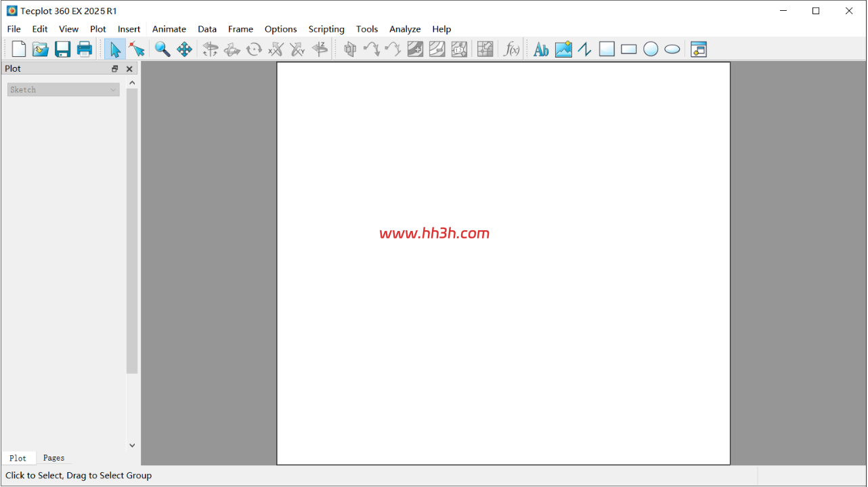Viewport: 868px width, 487px height.
Task: Click the Streamtrace termination line tool
Action: [x=393, y=49]
